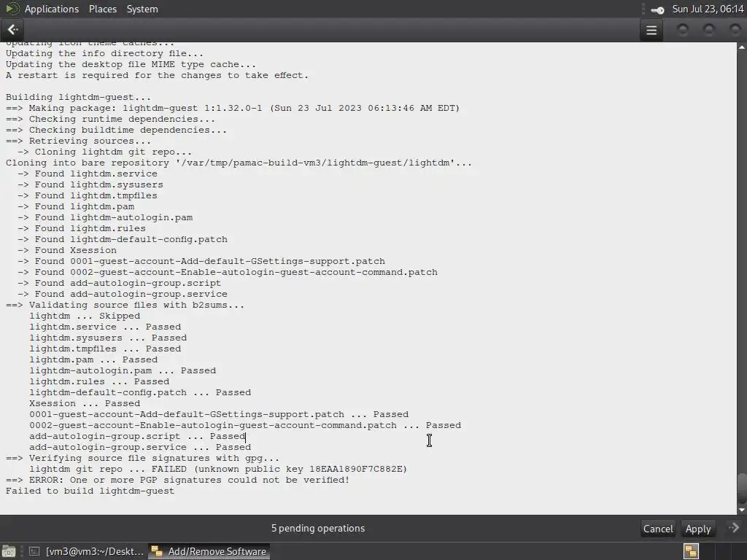
Task: Click the 'Found lightdm-autologin.pam' line
Action: coord(105,217)
